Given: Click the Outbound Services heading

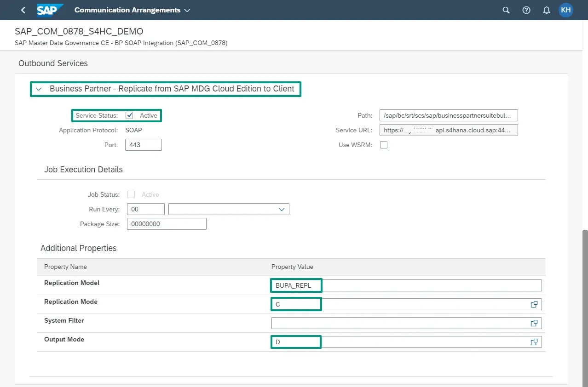Looking at the screenshot, I should [x=53, y=63].
